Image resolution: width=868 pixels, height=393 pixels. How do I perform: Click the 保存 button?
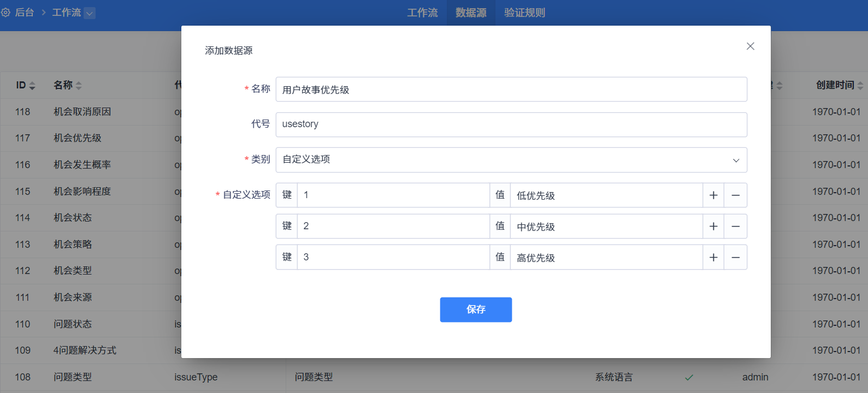476,309
